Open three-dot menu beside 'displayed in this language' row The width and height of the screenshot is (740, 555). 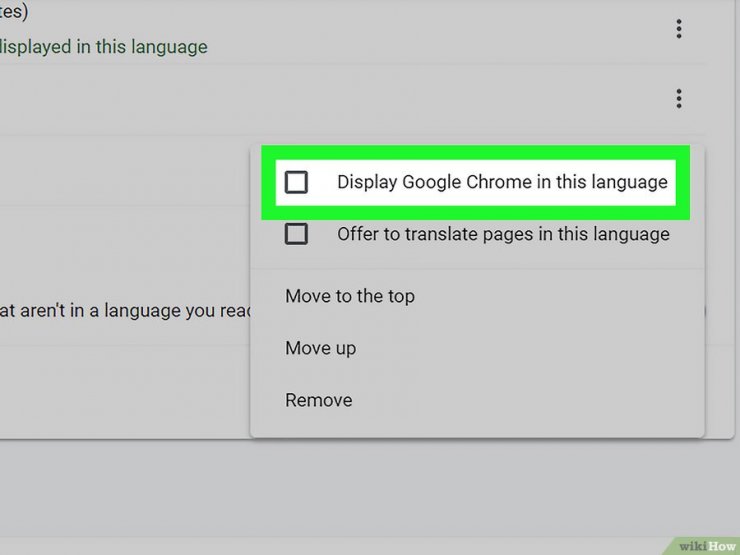click(679, 29)
